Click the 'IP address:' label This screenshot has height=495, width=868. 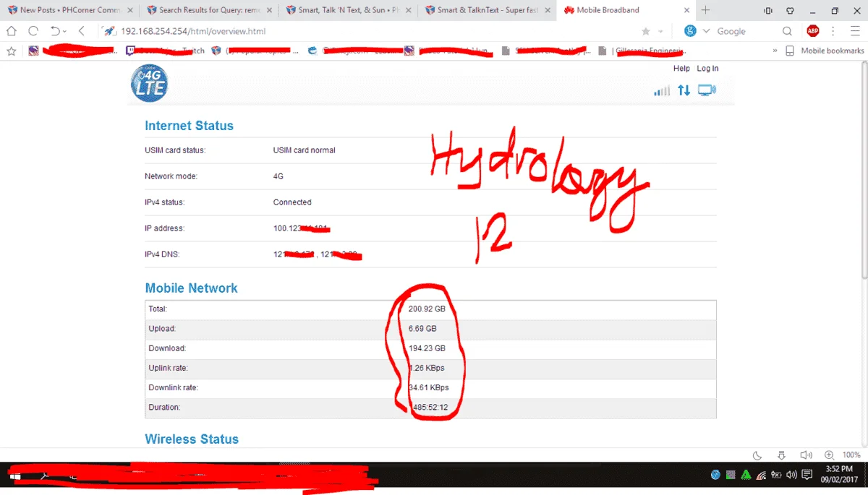point(165,228)
